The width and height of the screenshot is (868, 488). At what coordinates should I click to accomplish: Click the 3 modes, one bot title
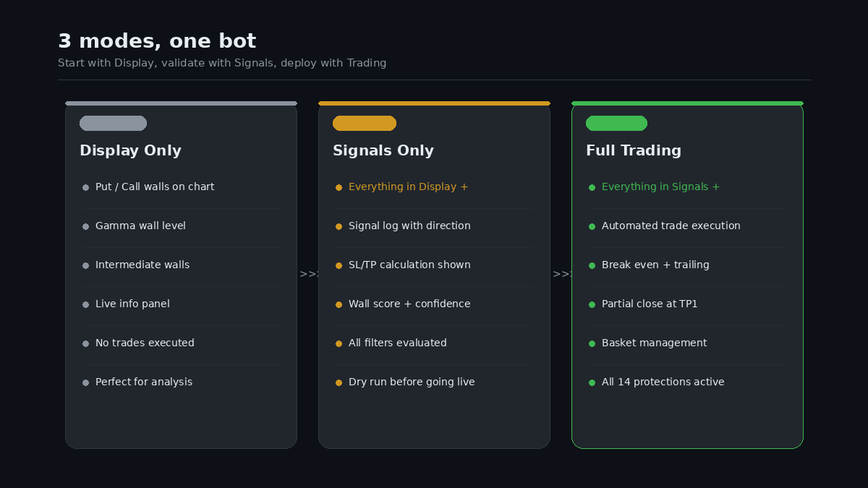157,41
